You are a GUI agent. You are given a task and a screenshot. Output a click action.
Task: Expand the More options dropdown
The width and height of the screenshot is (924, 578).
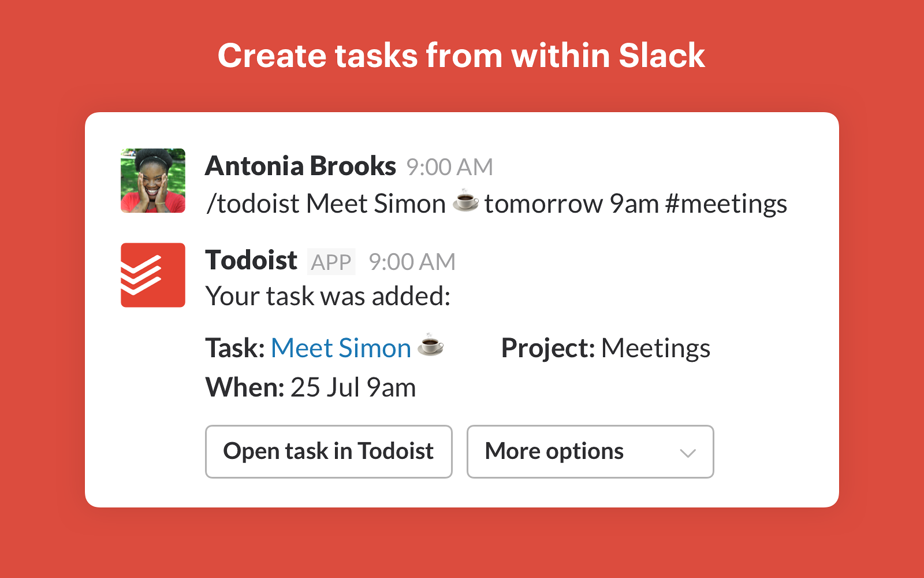590,452
